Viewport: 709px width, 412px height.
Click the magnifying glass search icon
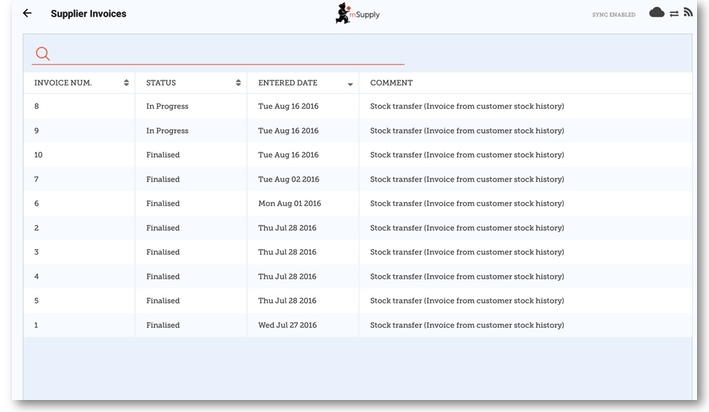[42, 54]
